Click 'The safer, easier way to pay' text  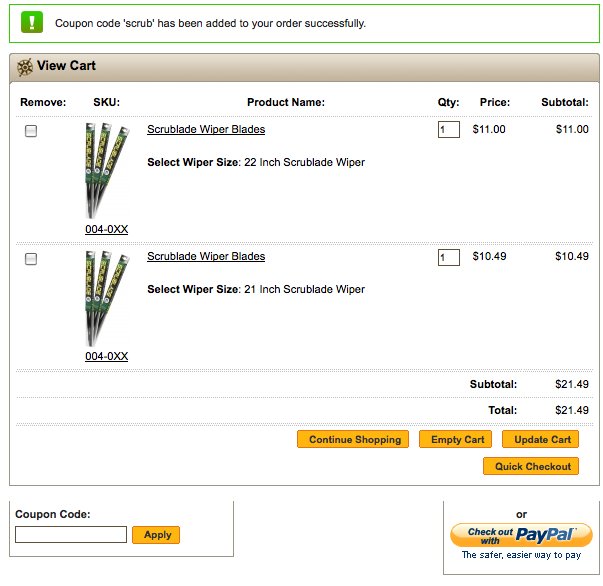pos(521,555)
